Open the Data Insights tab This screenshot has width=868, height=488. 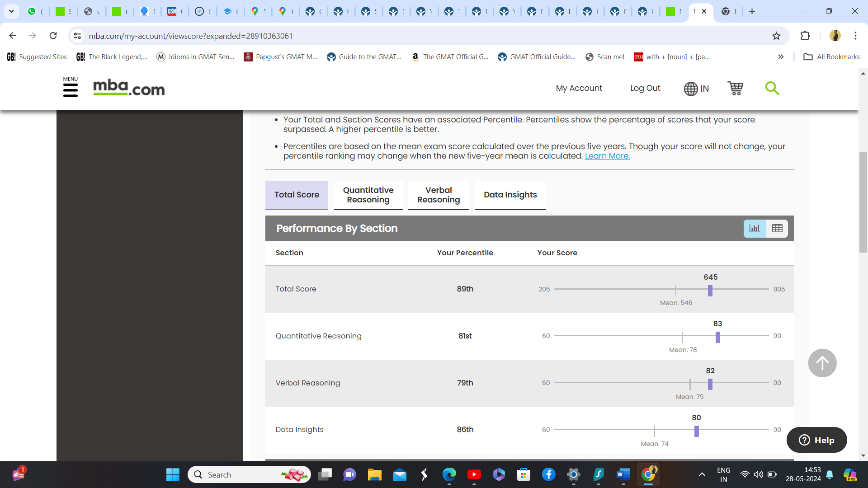tap(510, 195)
